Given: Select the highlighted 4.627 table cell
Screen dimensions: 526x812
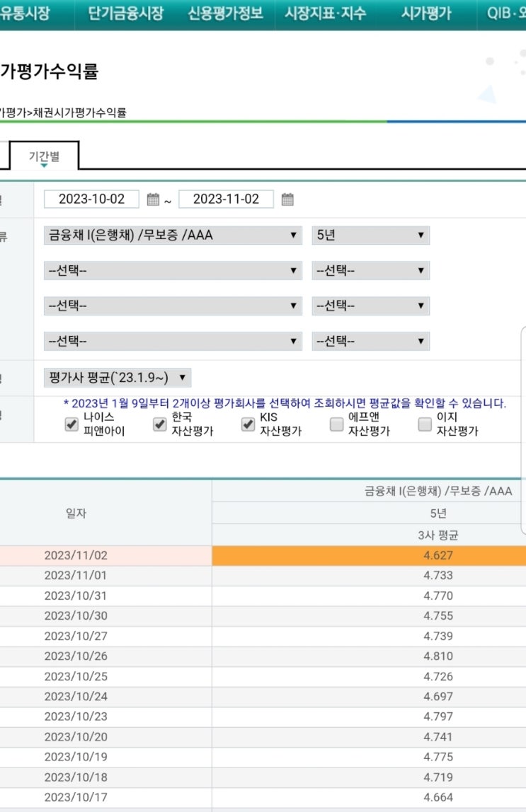Looking at the screenshot, I should [369, 555].
